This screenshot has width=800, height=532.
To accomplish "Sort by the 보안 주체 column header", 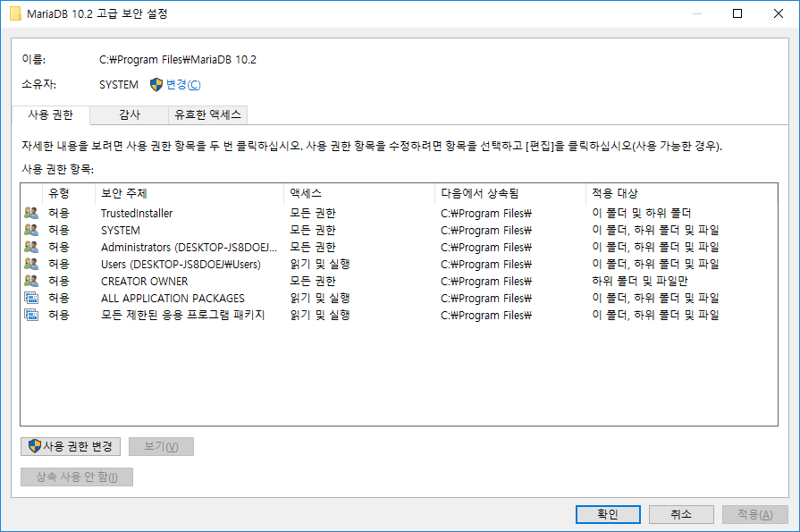I will (189, 193).
